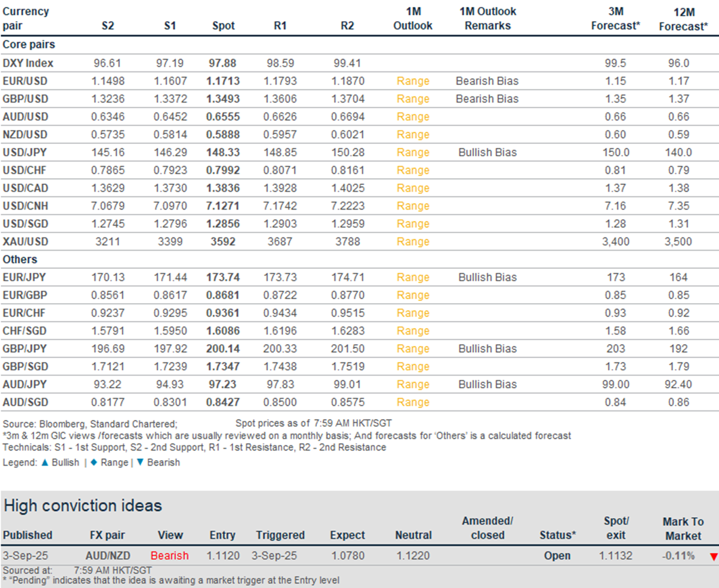Click the 1M Outlook Remarks column header

pos(488,18)
